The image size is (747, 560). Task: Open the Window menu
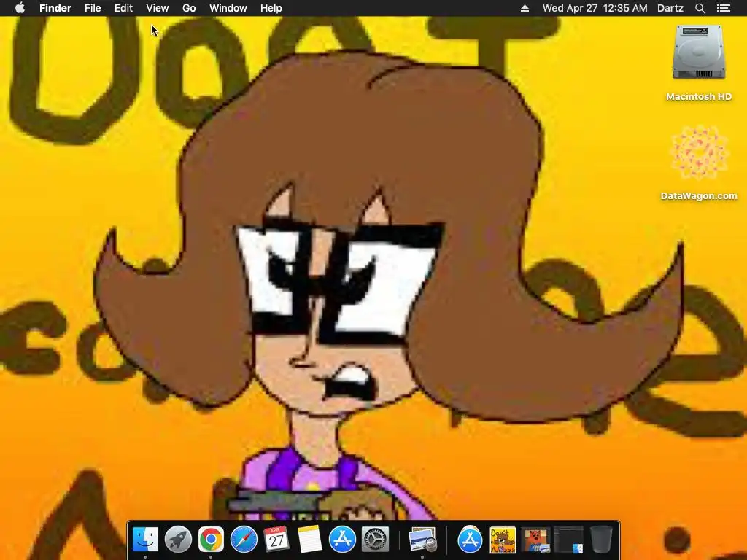tap(228, 8)
